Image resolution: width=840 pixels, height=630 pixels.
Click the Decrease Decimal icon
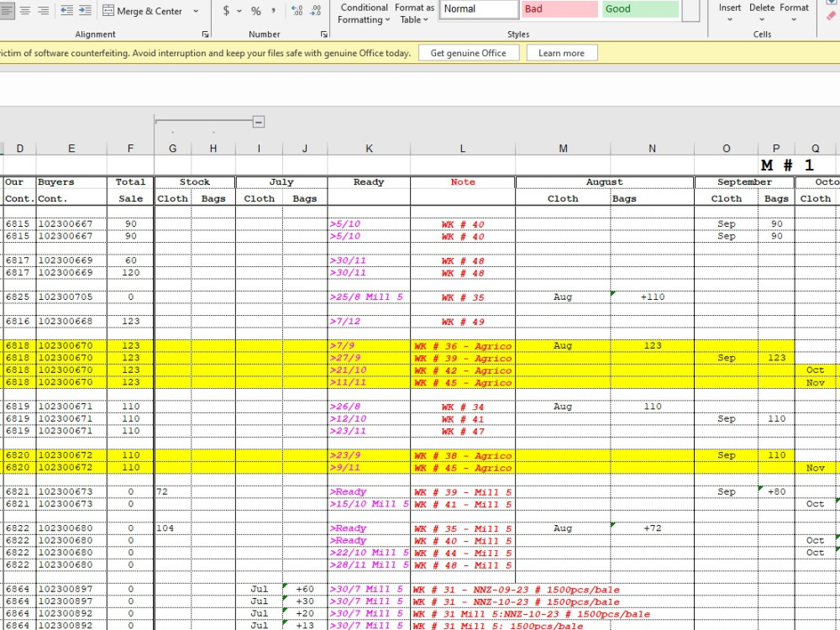(316, 11)
